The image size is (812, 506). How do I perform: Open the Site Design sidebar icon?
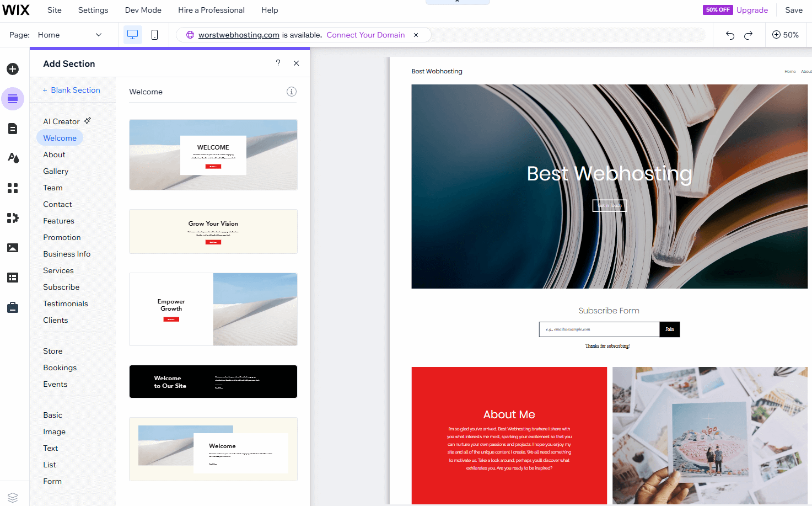(13, 158)
